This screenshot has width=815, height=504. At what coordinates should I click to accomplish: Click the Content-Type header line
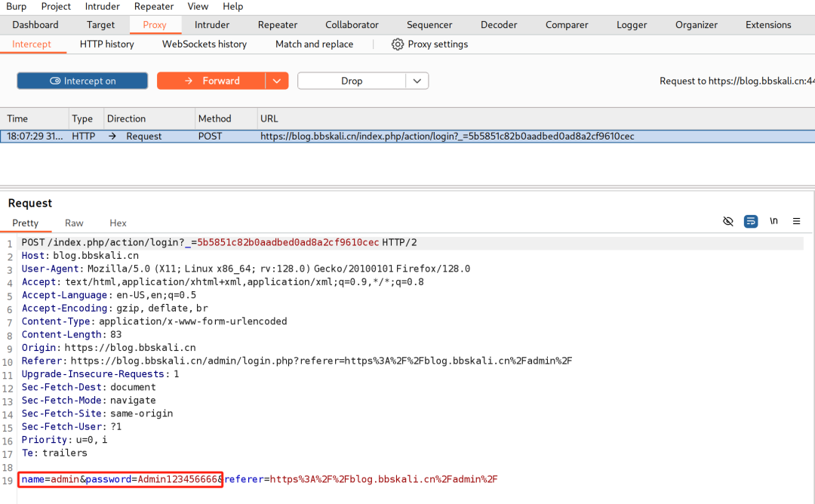pyautogui.click(x=154, y=321)
